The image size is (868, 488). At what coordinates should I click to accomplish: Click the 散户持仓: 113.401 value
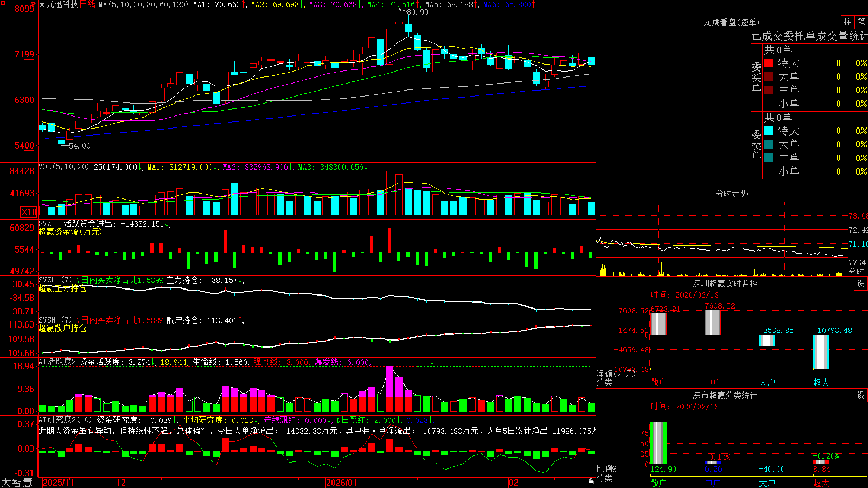pyautogui.click(x=205, y=320)
